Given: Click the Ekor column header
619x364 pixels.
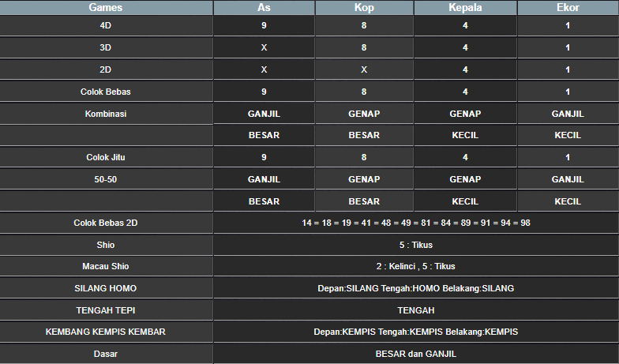Looking at the screenshot, I should [568, 8].
